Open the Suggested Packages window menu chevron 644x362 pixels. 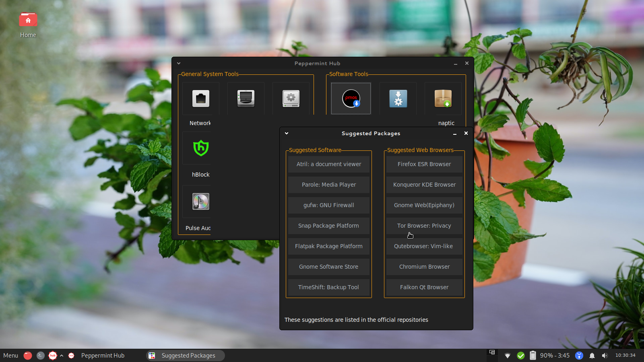coord(287,133)
